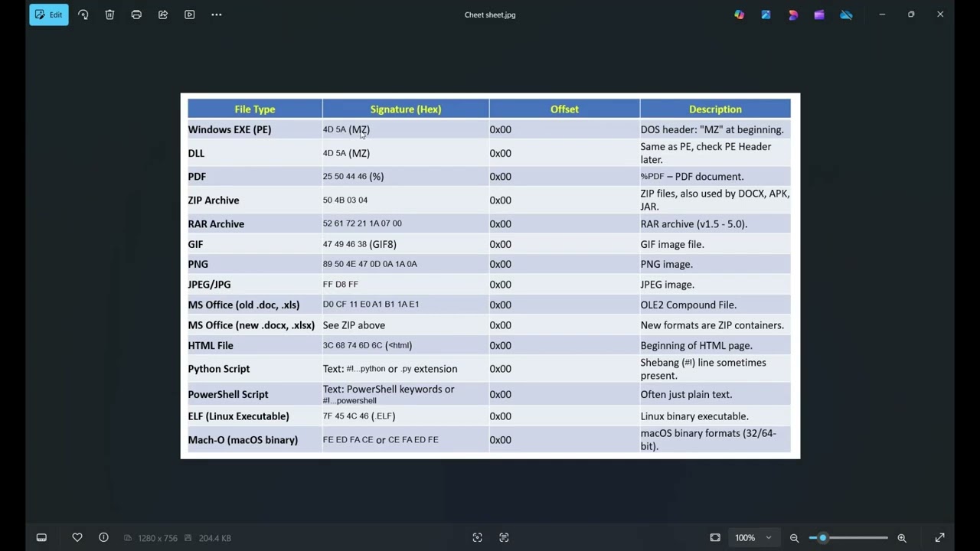This screenshot has height=551, width=980.
Task: Click the fit to window icon
Action: click(x=715, y=537)
